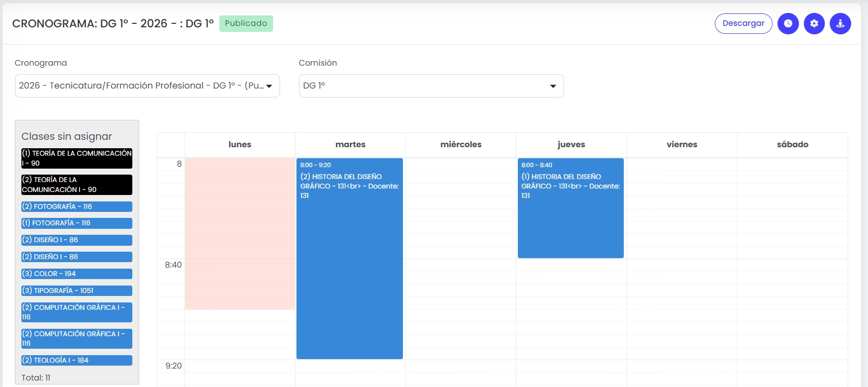Click the jueves column header
Screen dimensions: 868x387
[x=572, y=145]
